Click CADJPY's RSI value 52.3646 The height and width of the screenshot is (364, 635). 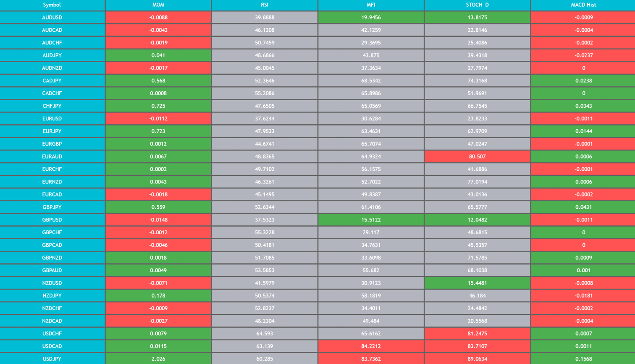265,81
